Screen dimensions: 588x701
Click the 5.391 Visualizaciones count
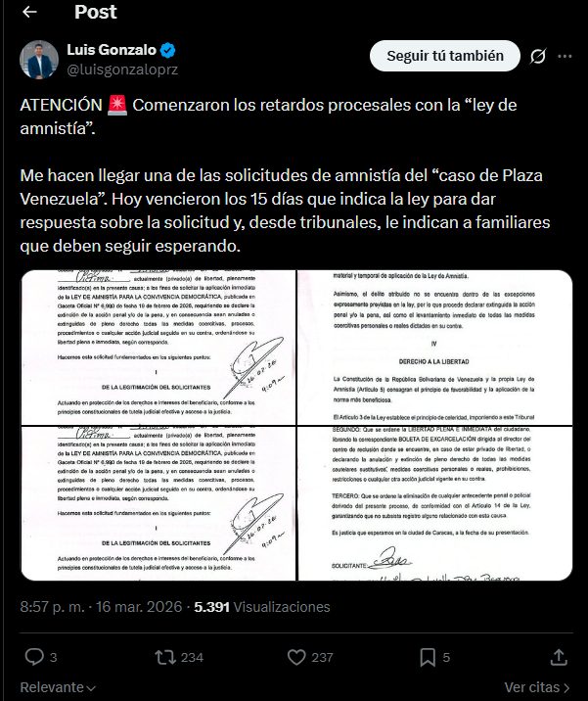point(262,607)
